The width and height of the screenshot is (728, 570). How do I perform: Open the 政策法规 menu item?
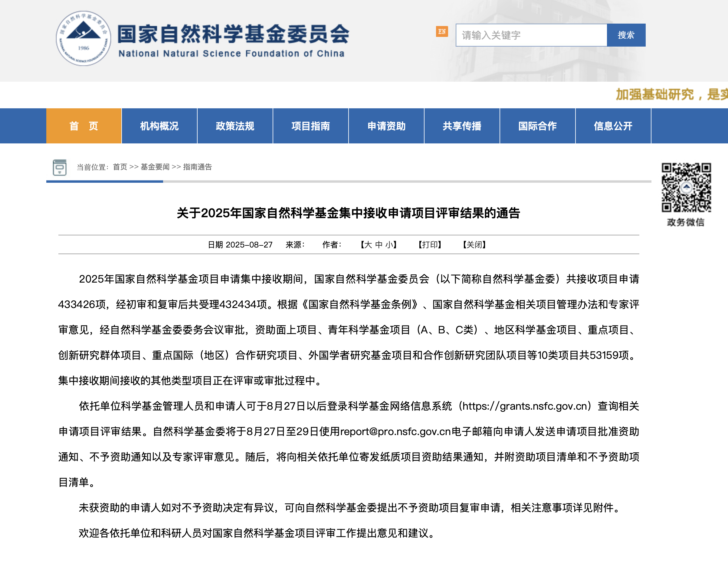235,126
